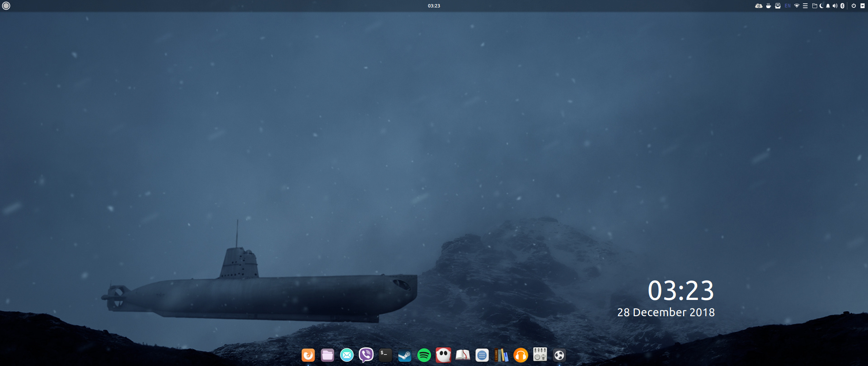Open the ebook reader with the book icon
Screen dimensions: 868x366
click(462, 355)
